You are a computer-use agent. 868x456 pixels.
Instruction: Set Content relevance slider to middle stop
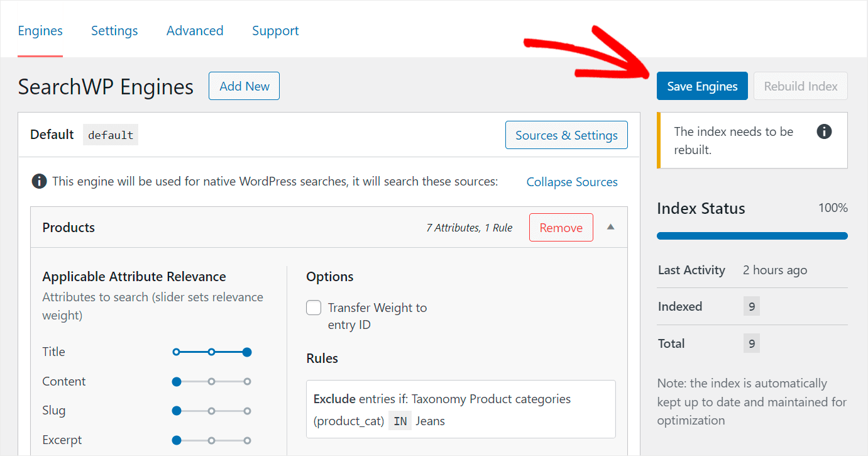[212, 381]
